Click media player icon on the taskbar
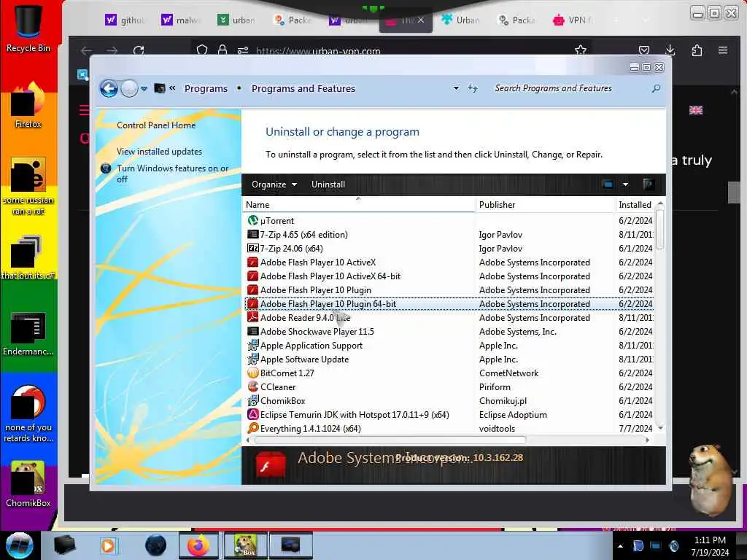Image resolution: width=747 pixels, height=560 pixels. 108,545
